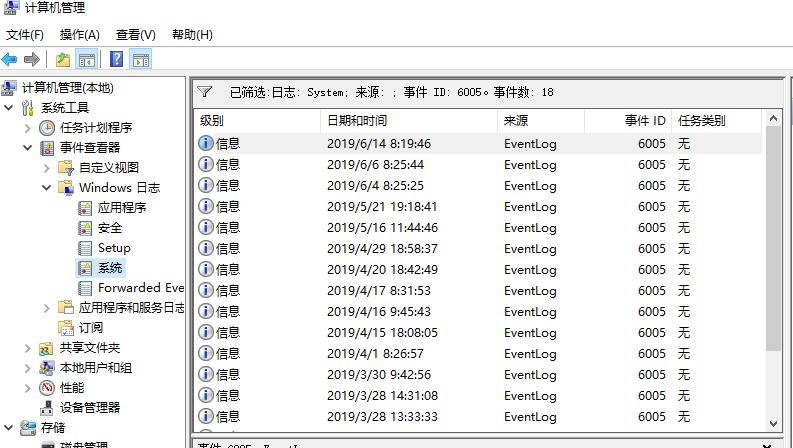The height and width of the screenshot is (448, 793).
Task: Select the event dated 2019/4/1 8:26:57
Action: click(478, 353)
